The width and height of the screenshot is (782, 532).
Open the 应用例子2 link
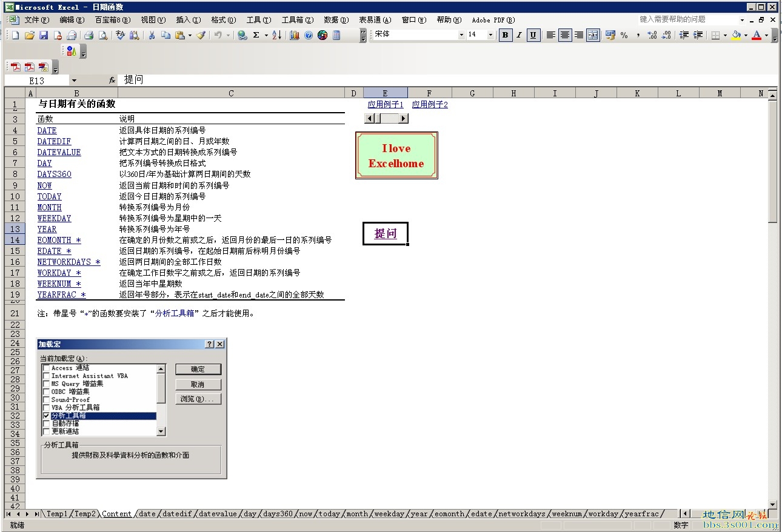click(x=430, y=104)
